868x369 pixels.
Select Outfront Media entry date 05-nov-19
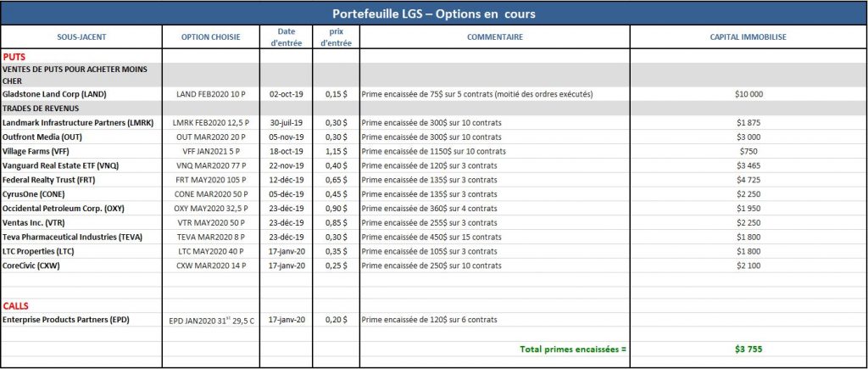tap(287, 137)
